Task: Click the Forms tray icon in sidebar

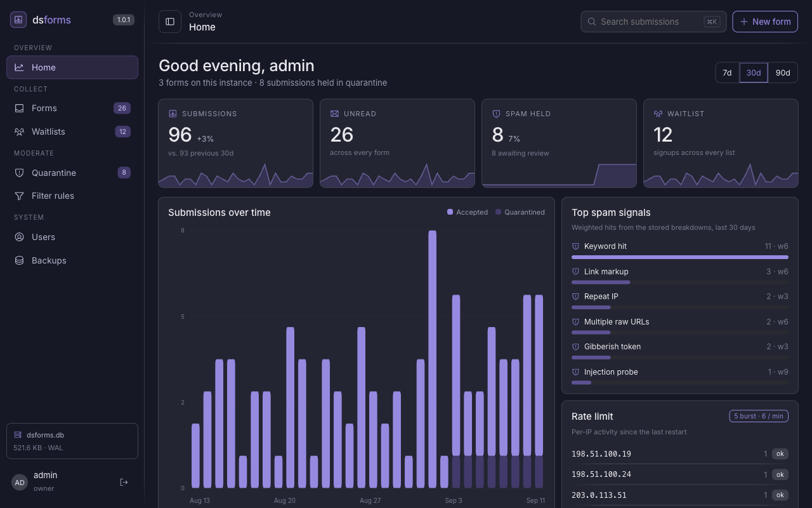Action: [x=19, y=108]
